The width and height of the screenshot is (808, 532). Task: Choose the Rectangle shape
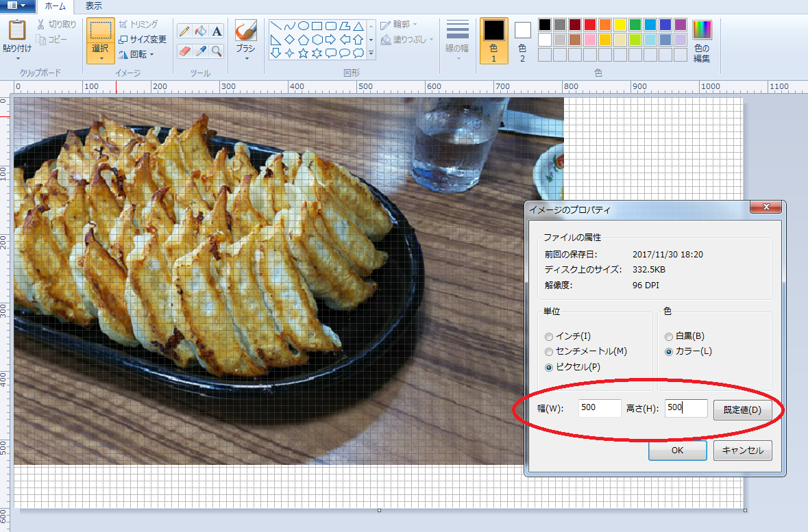pos(317,26)
